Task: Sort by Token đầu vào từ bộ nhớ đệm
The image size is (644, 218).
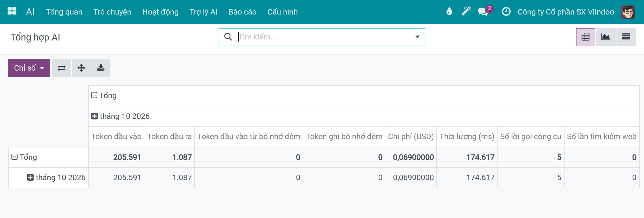Action: [x=249, y=137]
